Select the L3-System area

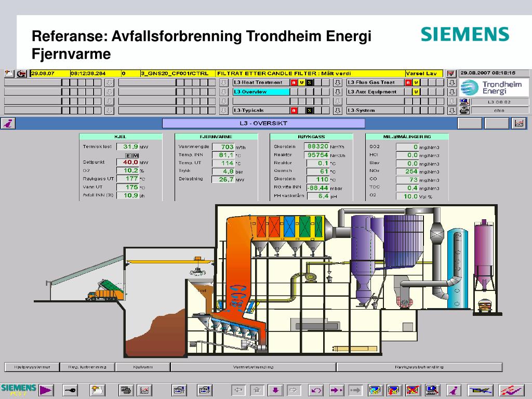375,110
